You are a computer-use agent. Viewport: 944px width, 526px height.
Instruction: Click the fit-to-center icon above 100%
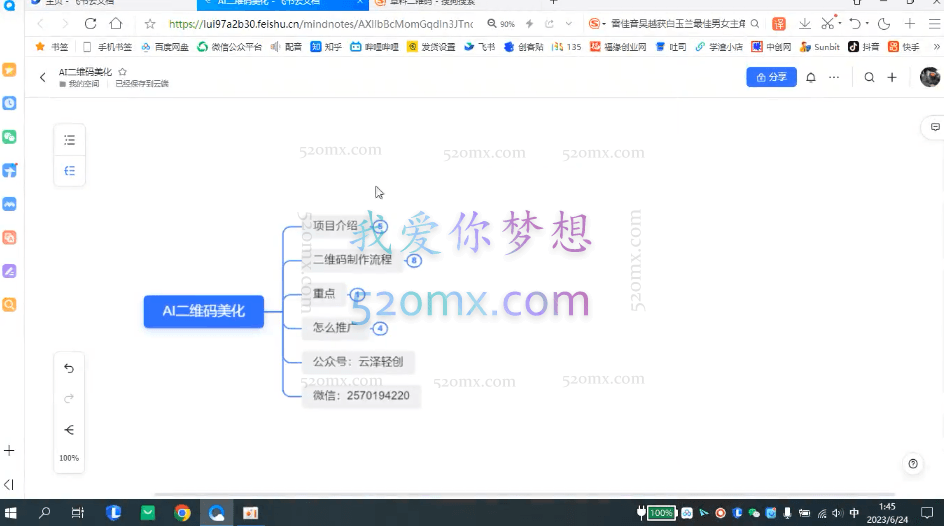(x=69, y=430)
